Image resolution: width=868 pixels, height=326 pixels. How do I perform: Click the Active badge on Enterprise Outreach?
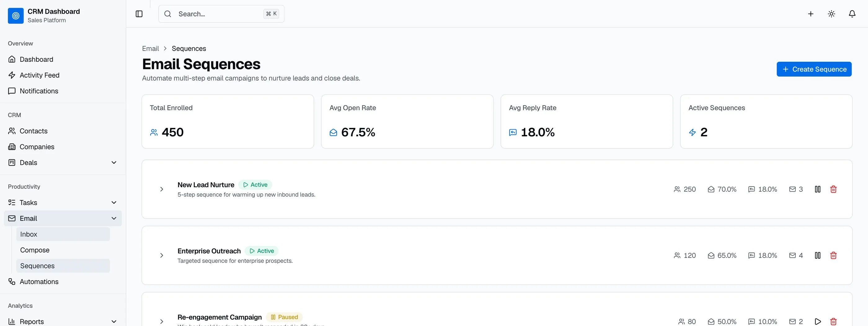click(261, 251)
